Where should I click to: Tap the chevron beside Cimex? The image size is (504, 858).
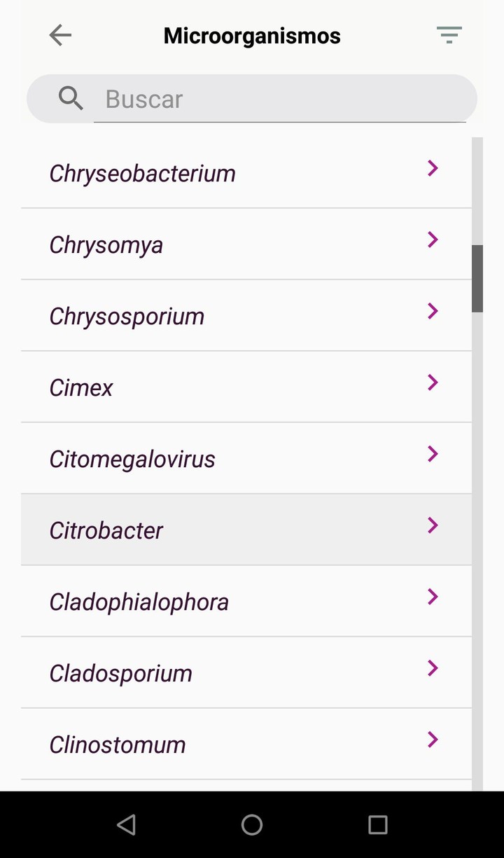(433, 382)
